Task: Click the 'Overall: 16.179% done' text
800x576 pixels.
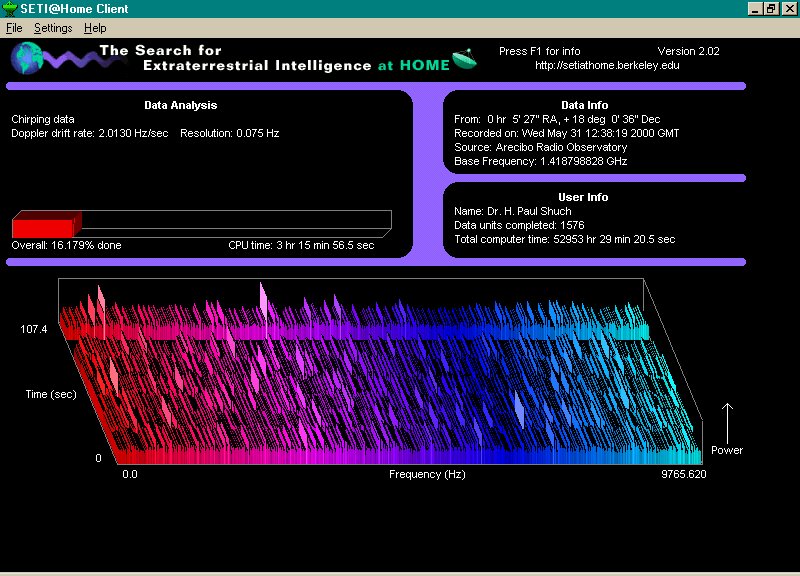Action: tap(66, 245)
